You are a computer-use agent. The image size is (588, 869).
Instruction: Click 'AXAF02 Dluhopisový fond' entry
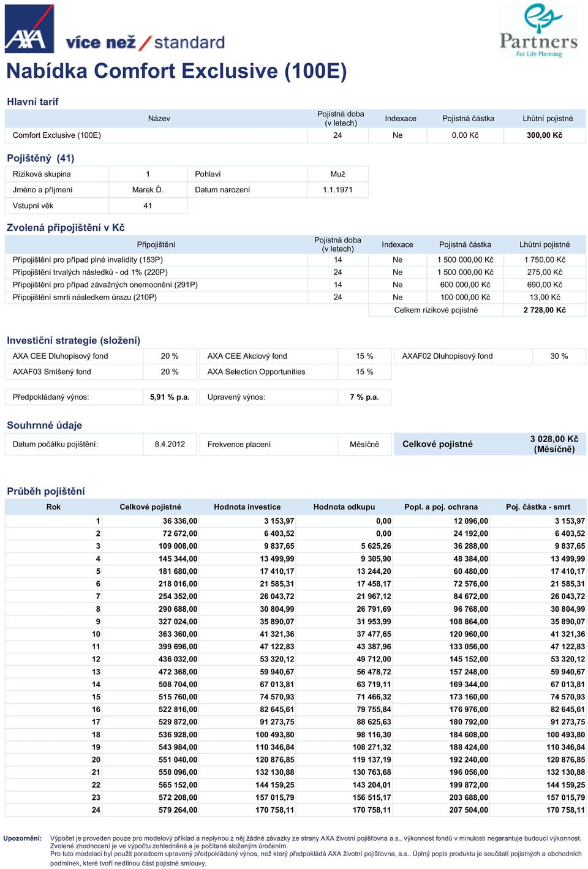click(447, 356)
